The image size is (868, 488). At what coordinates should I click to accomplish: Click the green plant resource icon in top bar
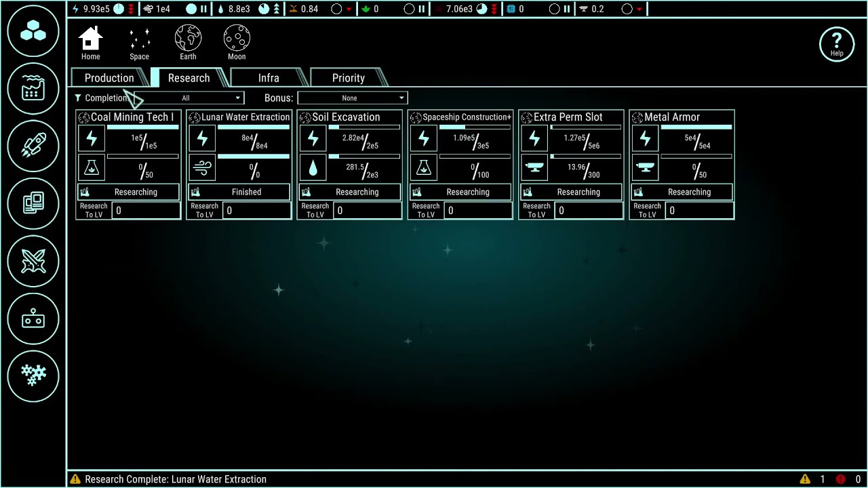(367, 9)
